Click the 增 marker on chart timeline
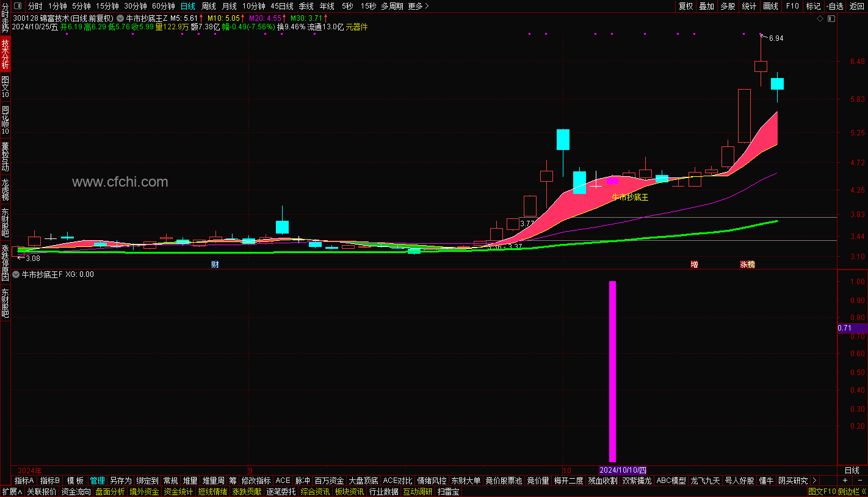The image size is (868, 497). click(694, 265)
